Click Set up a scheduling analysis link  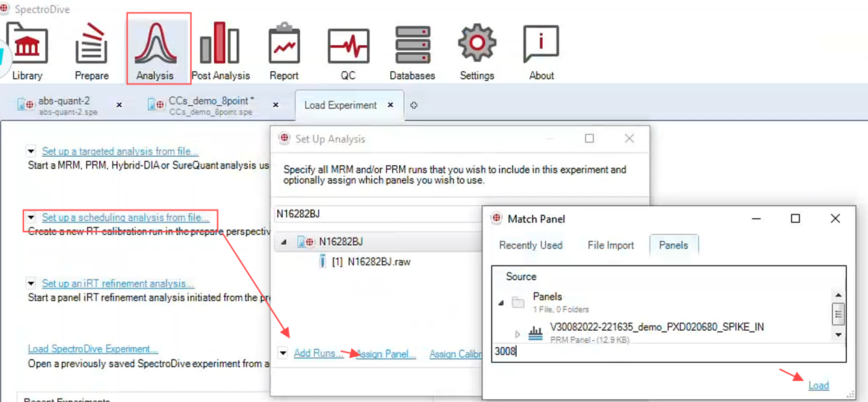click(x=125, y=218)
